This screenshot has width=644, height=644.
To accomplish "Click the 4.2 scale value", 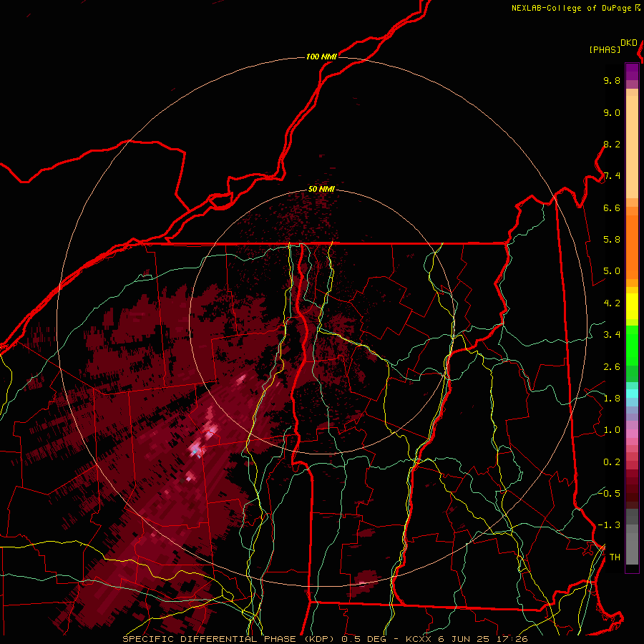I will pos(612,303).
